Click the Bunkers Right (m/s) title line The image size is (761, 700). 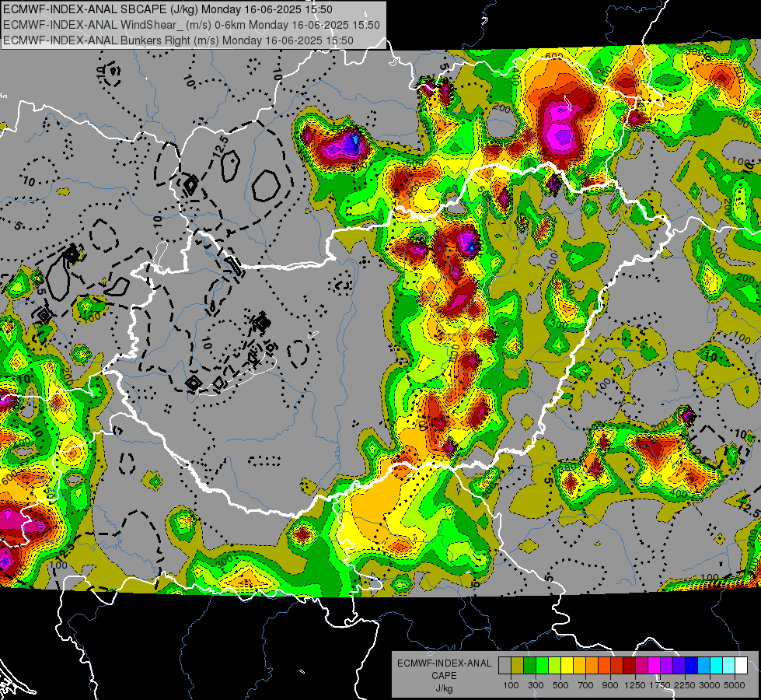[x=178, y=40]
